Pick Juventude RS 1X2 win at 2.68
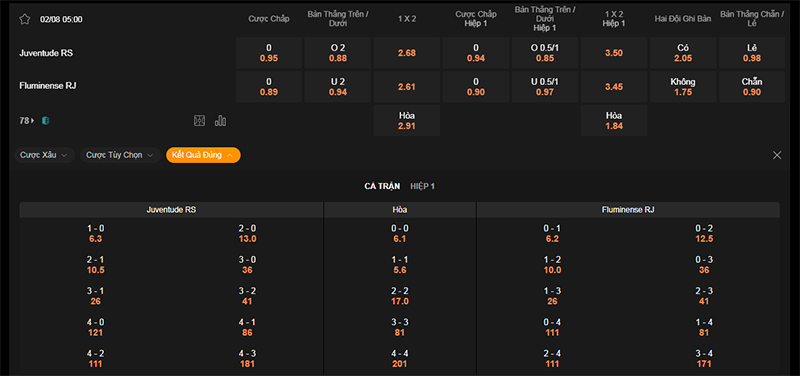This screenshot has height=376, width=800. click(407, 53)
